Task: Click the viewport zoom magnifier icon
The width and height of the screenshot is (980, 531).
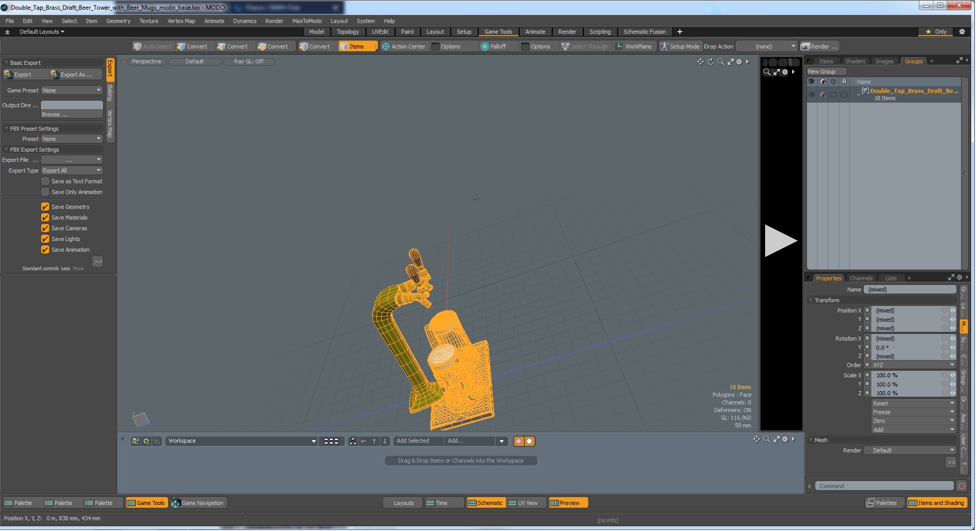Action: [x=721, y=62]
